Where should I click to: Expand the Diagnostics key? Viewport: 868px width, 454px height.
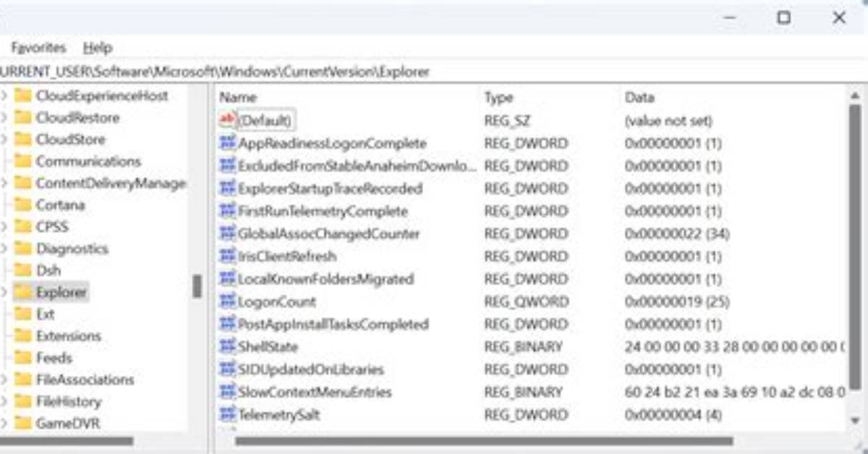click(x=4, y=248)
